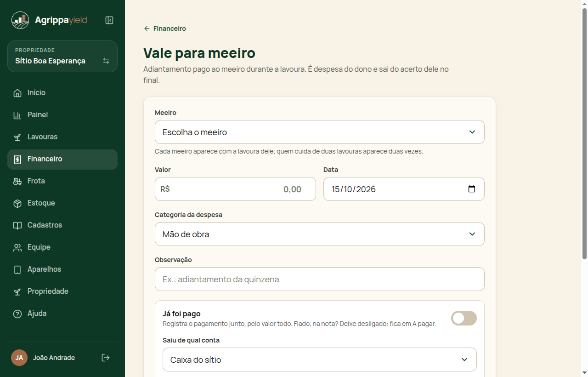Viewport: 588px width, 377px height.
Task: Click the Frota tractor icon
Action: (x=17, y=181)
